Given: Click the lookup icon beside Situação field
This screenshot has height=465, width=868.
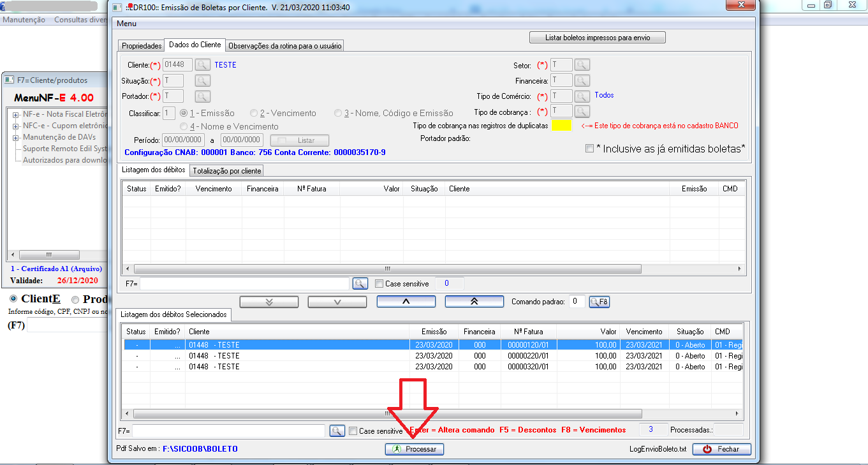Looking at the screenshot, I should [x=202, y=80].
